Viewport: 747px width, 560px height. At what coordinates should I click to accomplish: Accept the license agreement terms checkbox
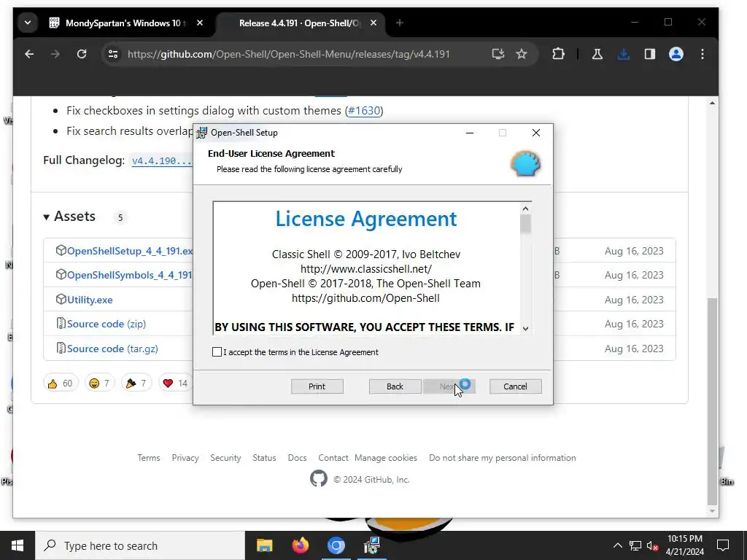click(x=217, y=352)
